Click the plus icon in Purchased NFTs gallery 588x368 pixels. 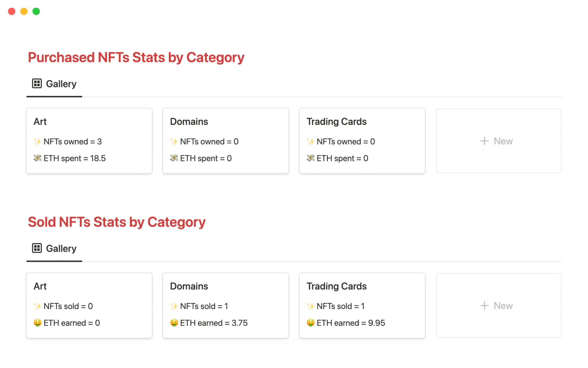(x=484, y=141)
